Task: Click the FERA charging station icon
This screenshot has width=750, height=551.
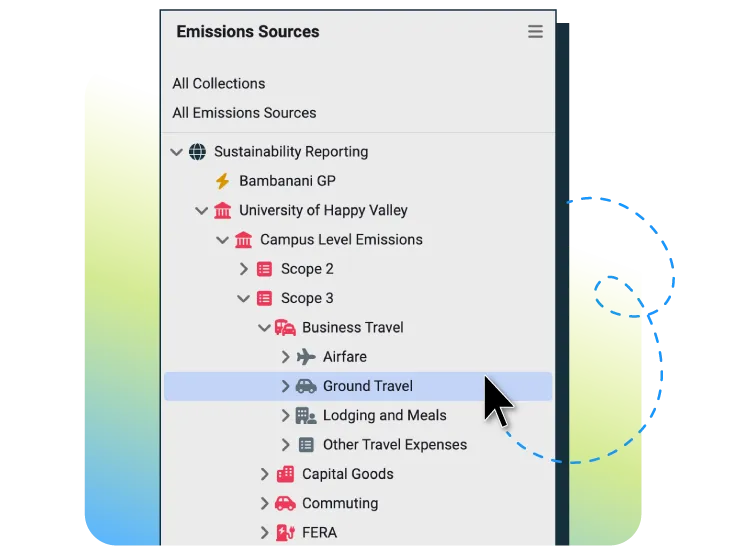Action: click(x=285, y=532)
